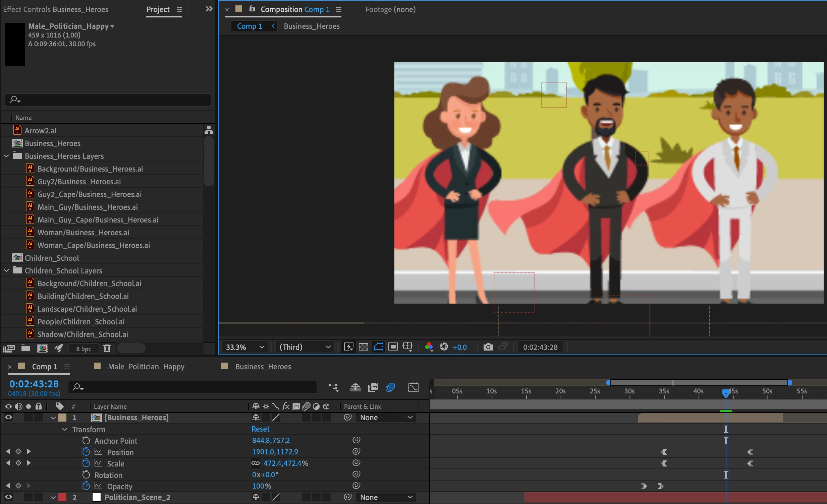Click the Business_Heroes layer label color

[62, 417]
